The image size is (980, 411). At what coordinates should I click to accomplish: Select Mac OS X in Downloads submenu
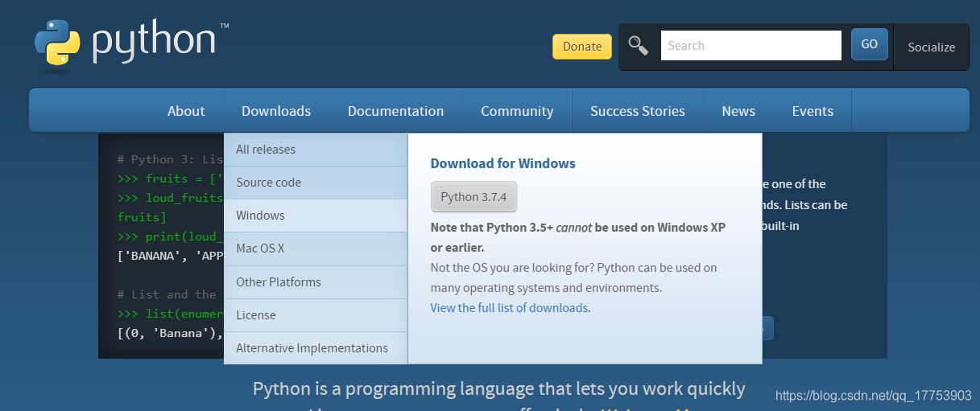point(316,249)
